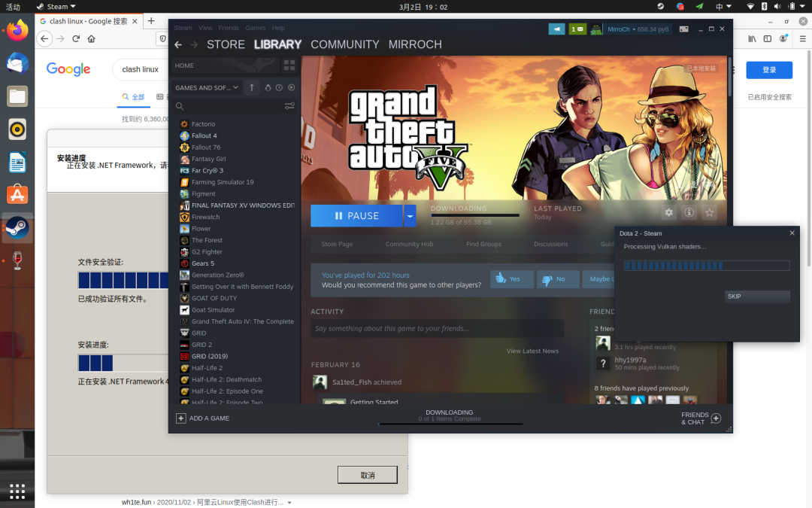Open Steam inbox envelope notification
Image resolution: width=812 pixels, height=508 pixels.
577,29
